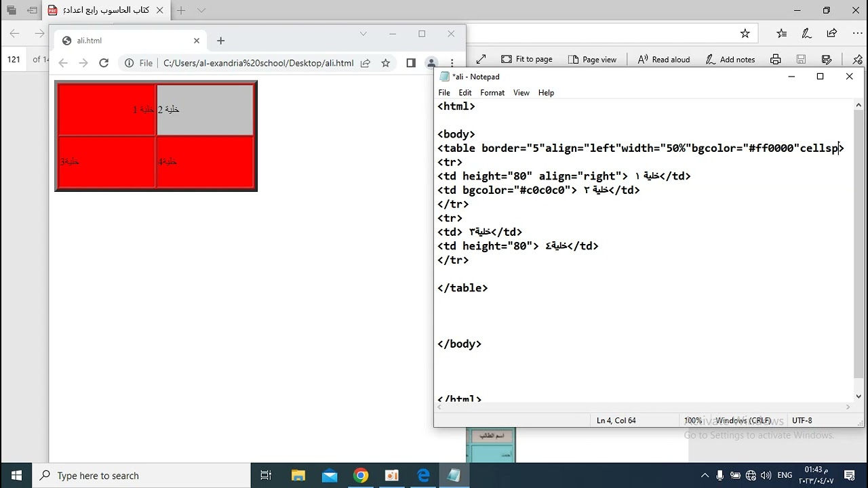This screenshot has height=488, width=868.
Task: Open Notepad Help menu
Action: pos(546,93)
